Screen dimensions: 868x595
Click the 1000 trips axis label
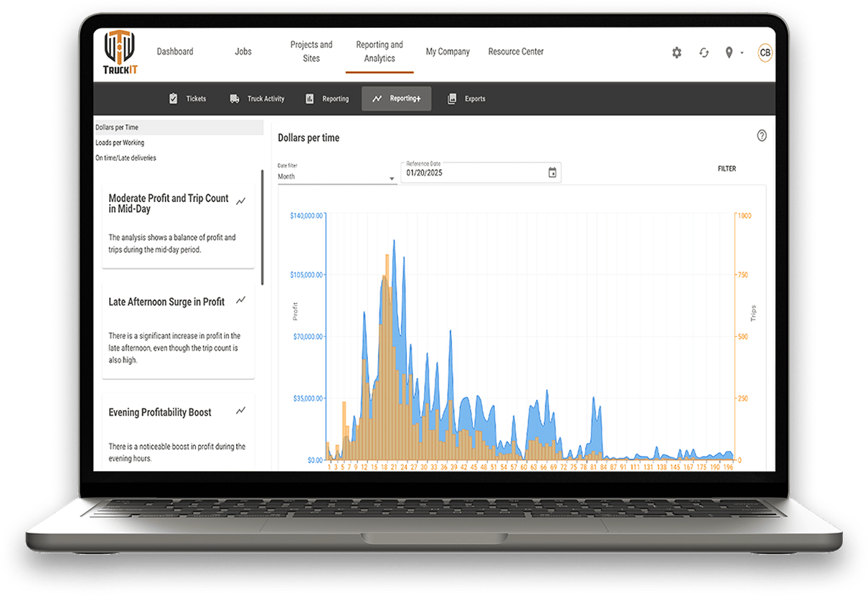[x=745, y=216]
